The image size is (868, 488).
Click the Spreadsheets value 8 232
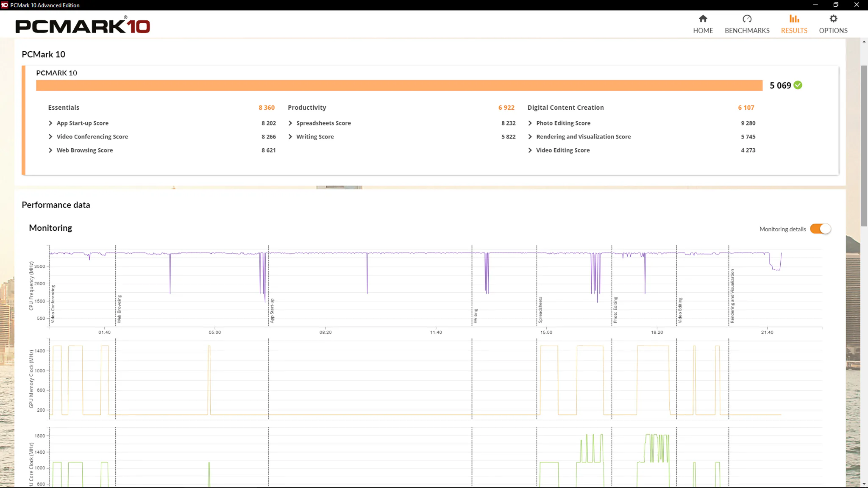[x=509, y=123]
